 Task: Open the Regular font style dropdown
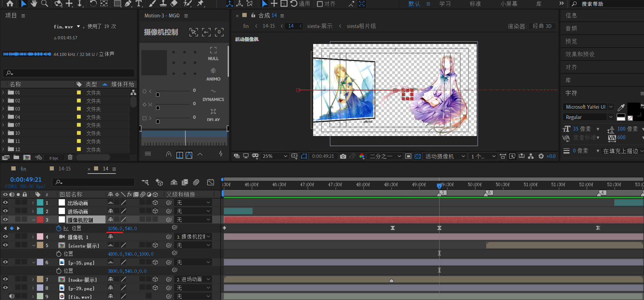coord(588,117)
